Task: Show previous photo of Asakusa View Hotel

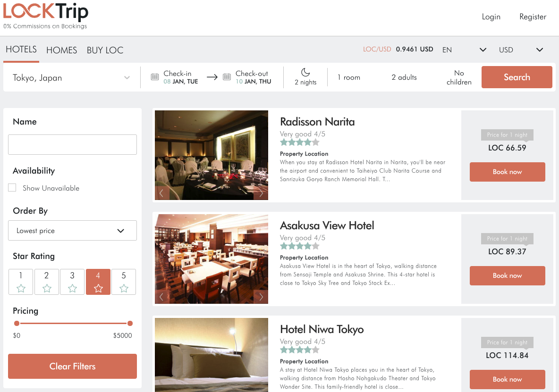Action: 161,297
